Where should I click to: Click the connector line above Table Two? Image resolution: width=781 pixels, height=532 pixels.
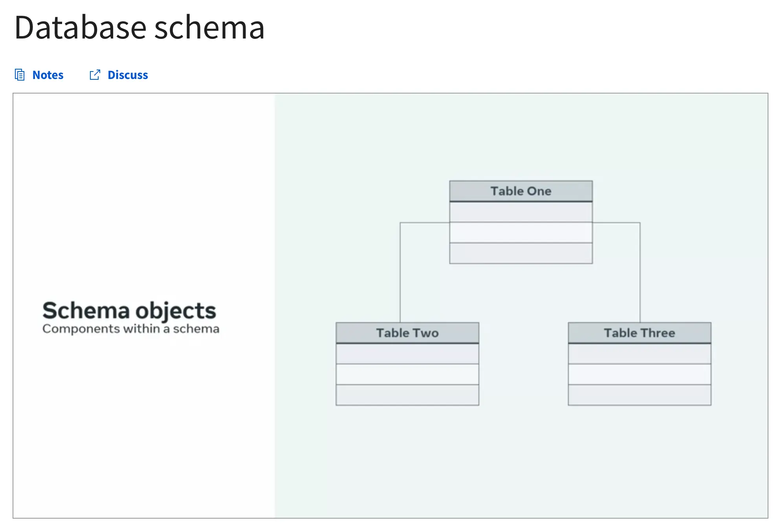(400, 275)
